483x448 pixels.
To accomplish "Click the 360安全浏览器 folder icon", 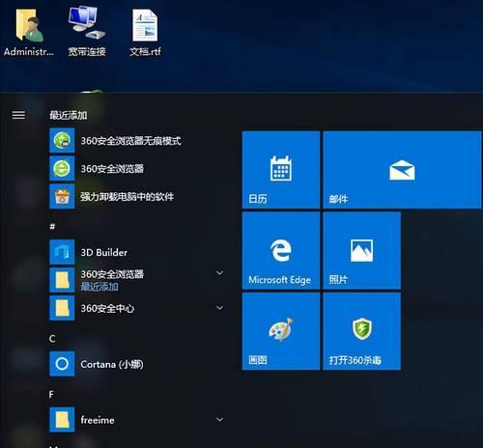I will 62,280.
